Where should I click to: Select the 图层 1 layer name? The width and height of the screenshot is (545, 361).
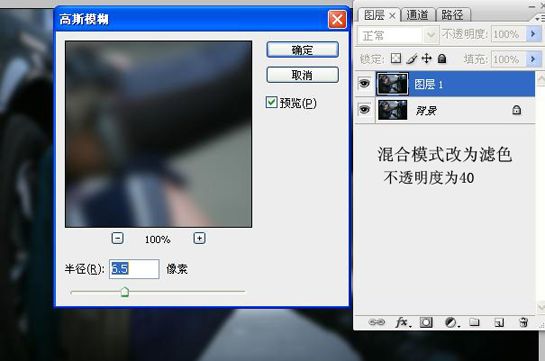point(428,84)
